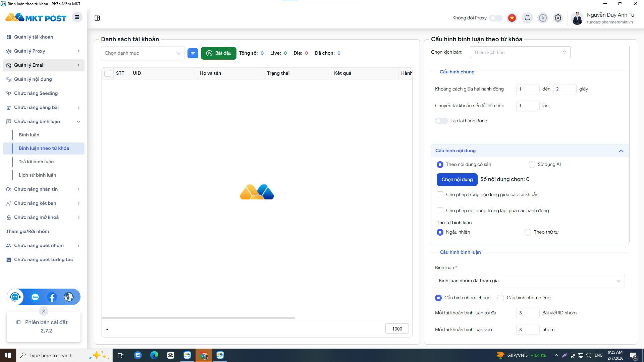Open the Thêm kịch bản dropdown
This screenshot has width=644, height=362.
[520, 52]
